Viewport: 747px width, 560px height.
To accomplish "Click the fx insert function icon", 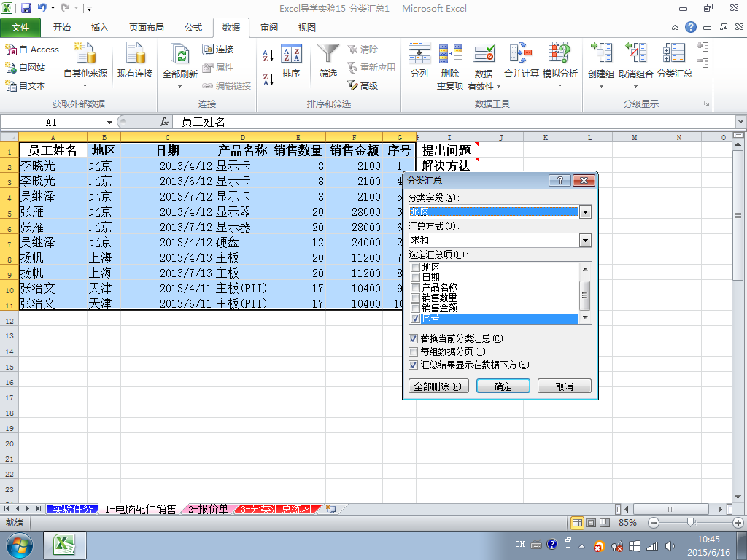I will click(164, 122).
